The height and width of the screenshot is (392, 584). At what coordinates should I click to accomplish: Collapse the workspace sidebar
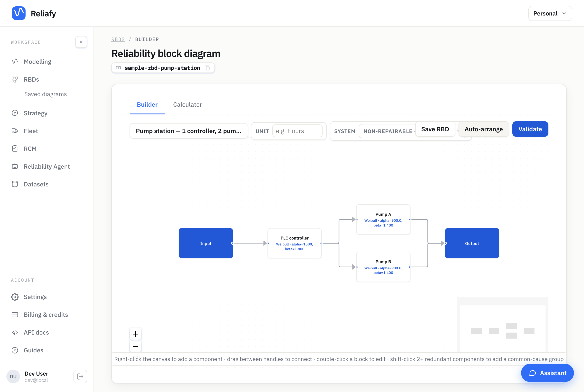coord(81,42)
